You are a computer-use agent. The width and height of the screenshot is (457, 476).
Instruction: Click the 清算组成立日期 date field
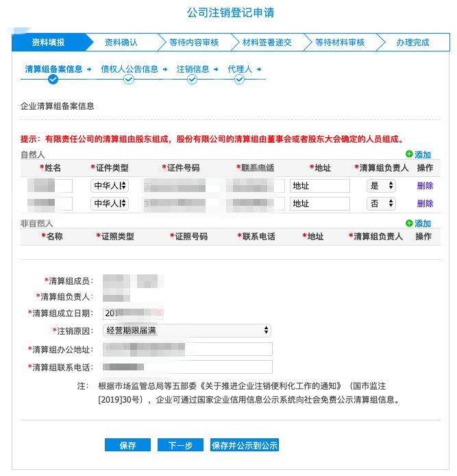click(x=133, y=313)
